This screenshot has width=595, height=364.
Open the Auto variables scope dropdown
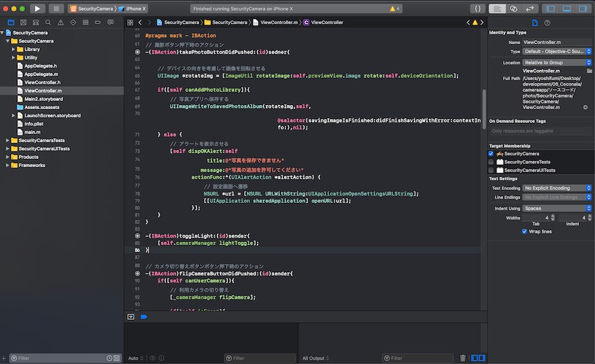pyautogui.click(x=136, y=358)
